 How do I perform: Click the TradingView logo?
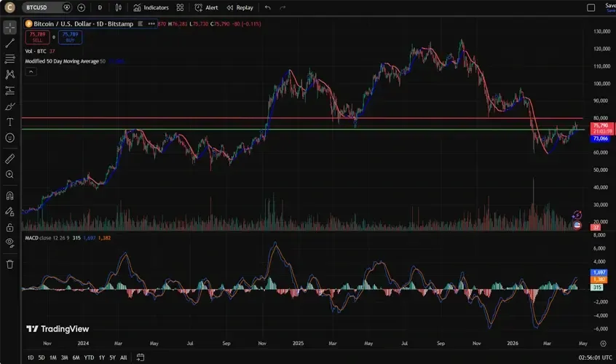tap(58, 329)
